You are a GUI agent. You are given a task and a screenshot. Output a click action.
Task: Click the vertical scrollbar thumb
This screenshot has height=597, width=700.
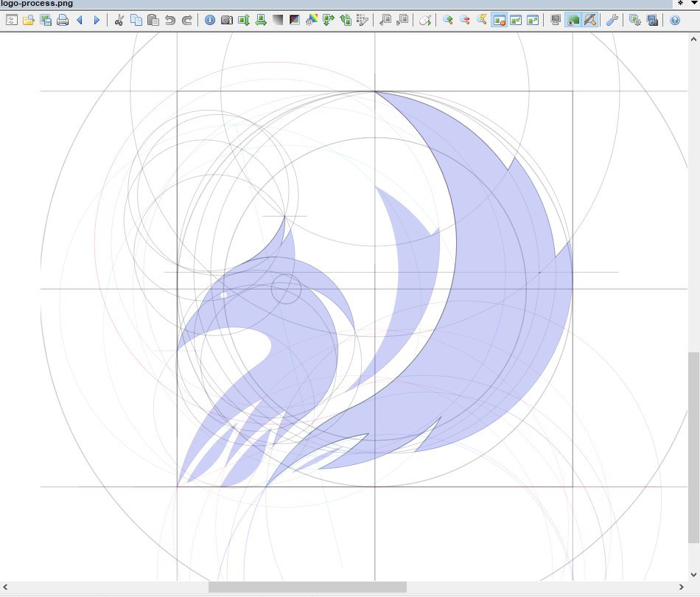point(694,448)
